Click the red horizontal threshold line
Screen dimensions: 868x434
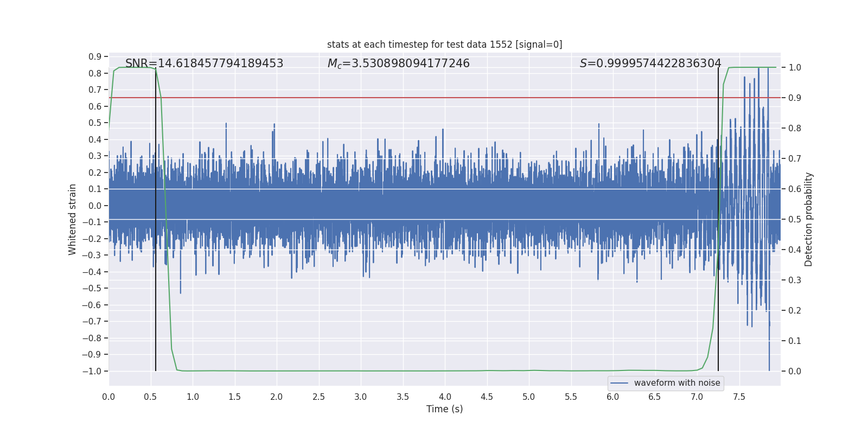click(444, 98)
